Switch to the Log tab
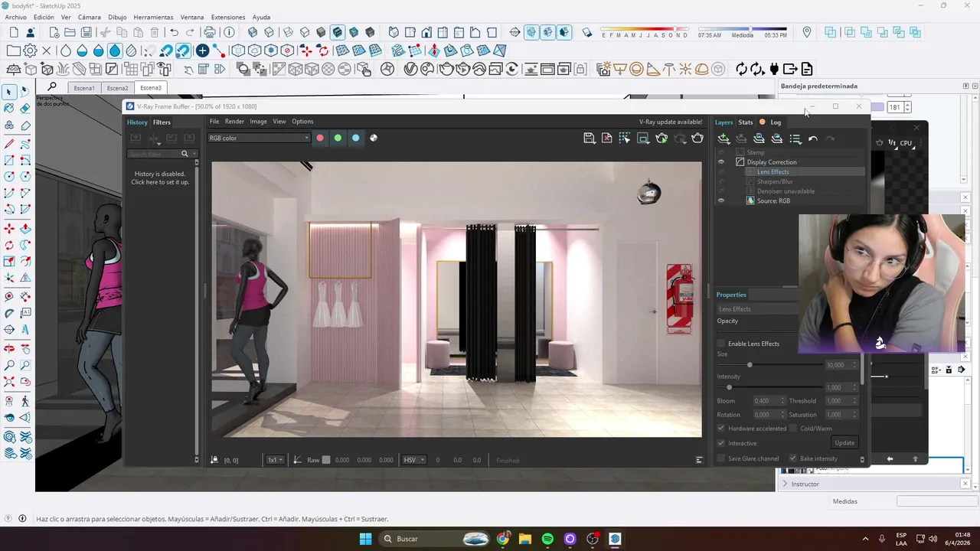This screenshot has height=551, width=980. click(x=776, y=122)
